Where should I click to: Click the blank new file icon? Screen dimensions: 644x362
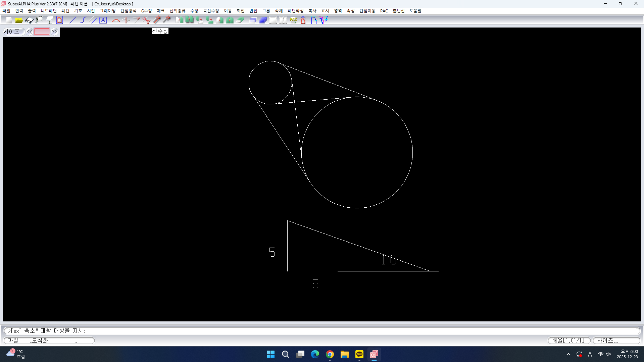pyautogui.click(x=9, y=20)
